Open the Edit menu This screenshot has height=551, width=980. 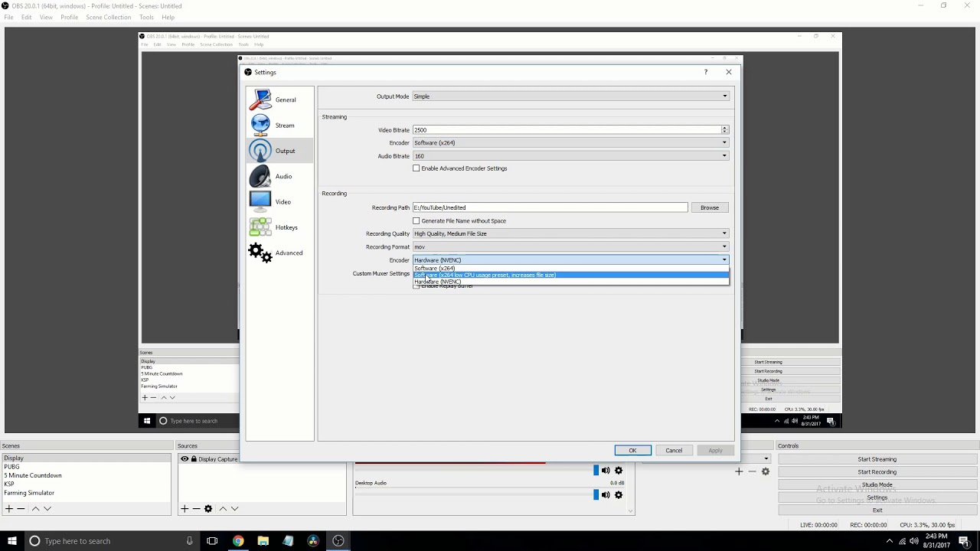pyautogui.click(x=26, y=17)
